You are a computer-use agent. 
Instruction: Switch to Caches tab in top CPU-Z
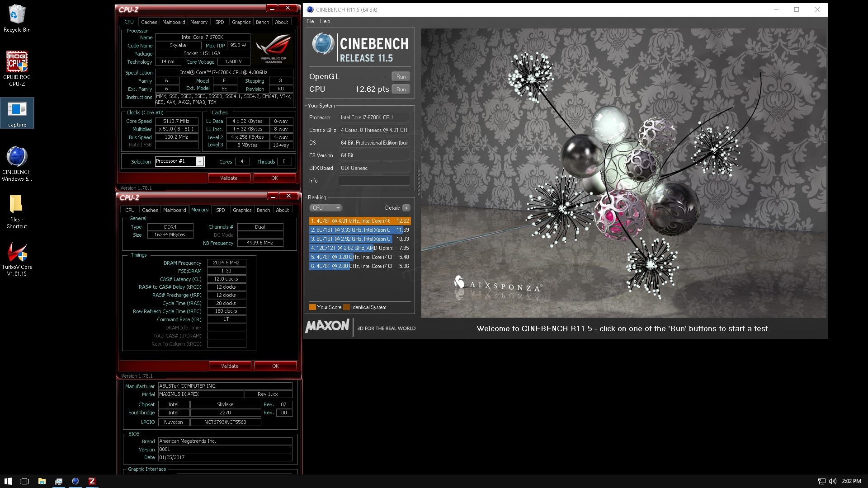click(149, 22)
